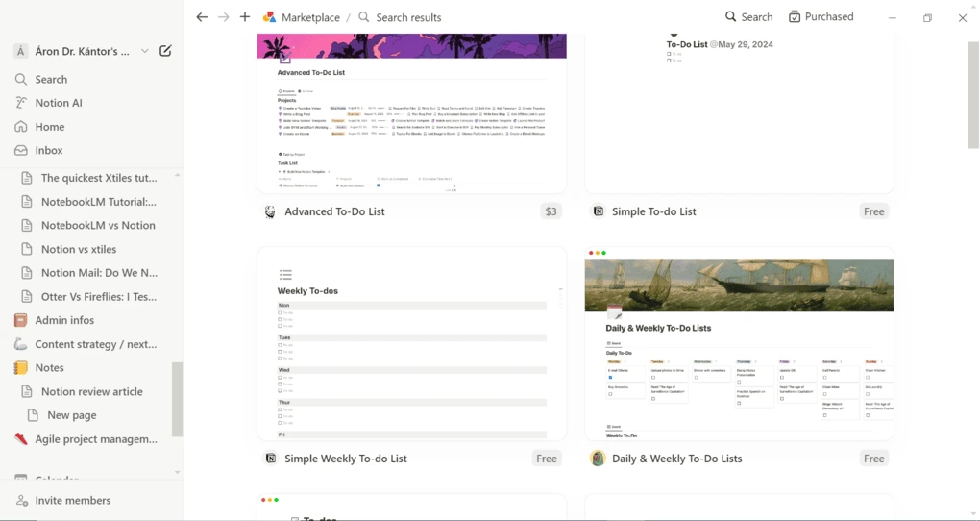The image size is (980, 521).
Task: Click sidebar scroll down arrow
Action: pos(178,473)
